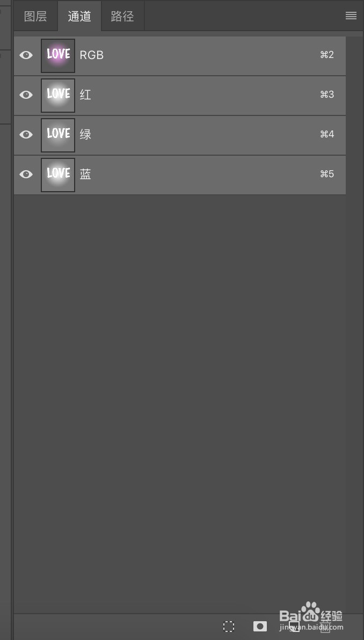Hide the 绿 channel eye icon
Viewport: 364px width, 640px height.
coord(26,135)
